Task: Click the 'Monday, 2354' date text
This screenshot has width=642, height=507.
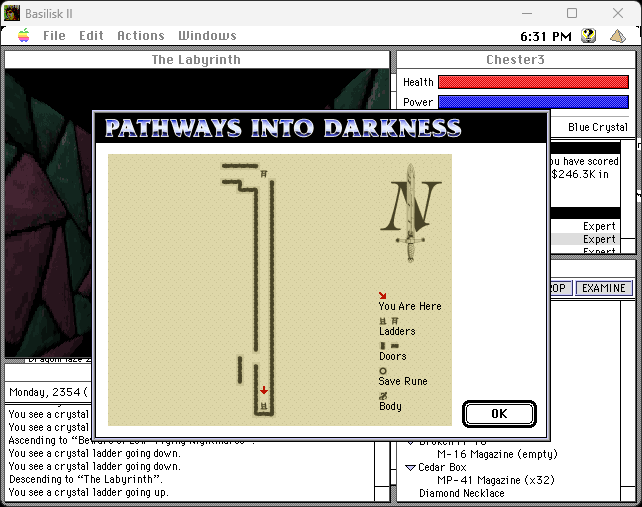Action: click(45, 392)
